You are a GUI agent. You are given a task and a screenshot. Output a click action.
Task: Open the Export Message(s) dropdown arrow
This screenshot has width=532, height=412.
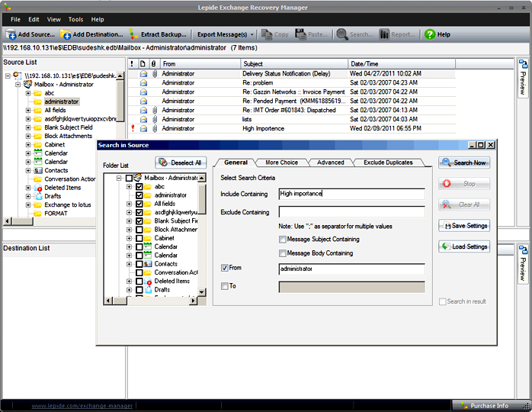coord(252,34)
